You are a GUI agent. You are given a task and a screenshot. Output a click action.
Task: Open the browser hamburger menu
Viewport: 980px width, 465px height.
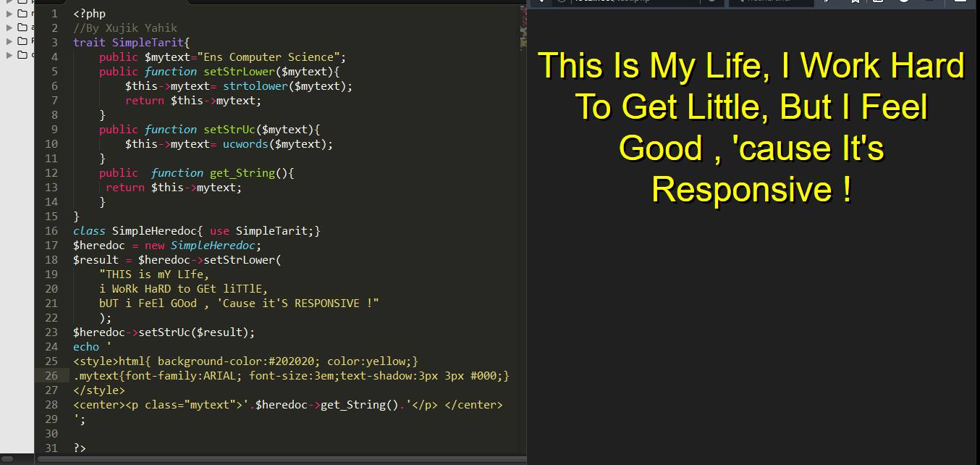coord(962,3)
